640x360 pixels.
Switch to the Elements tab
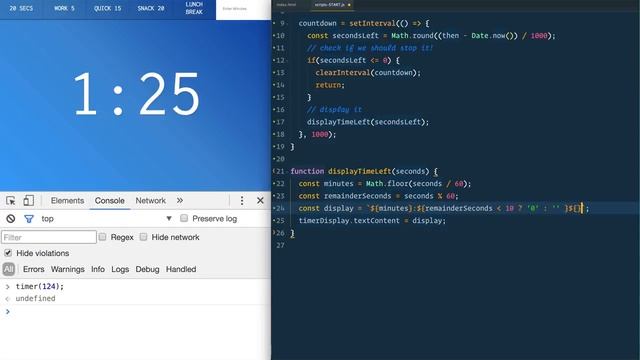coord(67,200)
